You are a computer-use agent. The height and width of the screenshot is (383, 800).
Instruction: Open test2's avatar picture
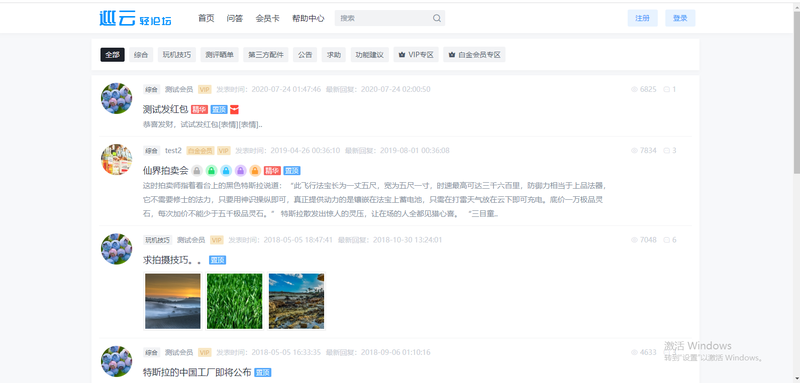coord(116,159)
